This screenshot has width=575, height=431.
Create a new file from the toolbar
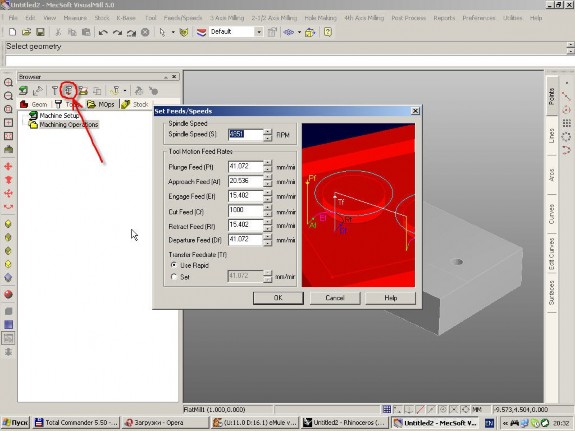[x=12, y=32]
